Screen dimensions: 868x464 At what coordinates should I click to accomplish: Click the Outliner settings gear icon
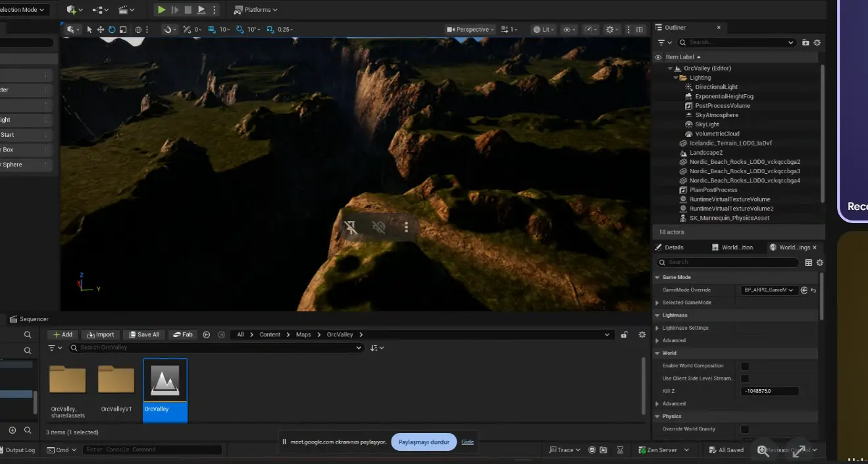[x=817, y=42]
